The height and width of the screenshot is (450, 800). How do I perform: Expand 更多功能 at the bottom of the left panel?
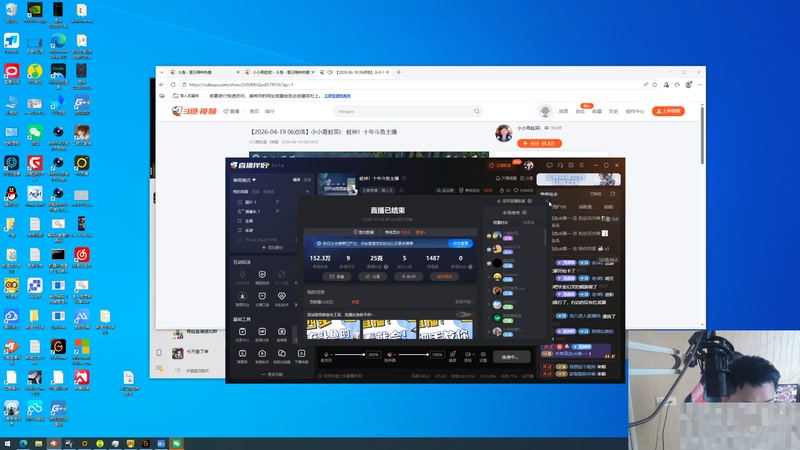272,374
